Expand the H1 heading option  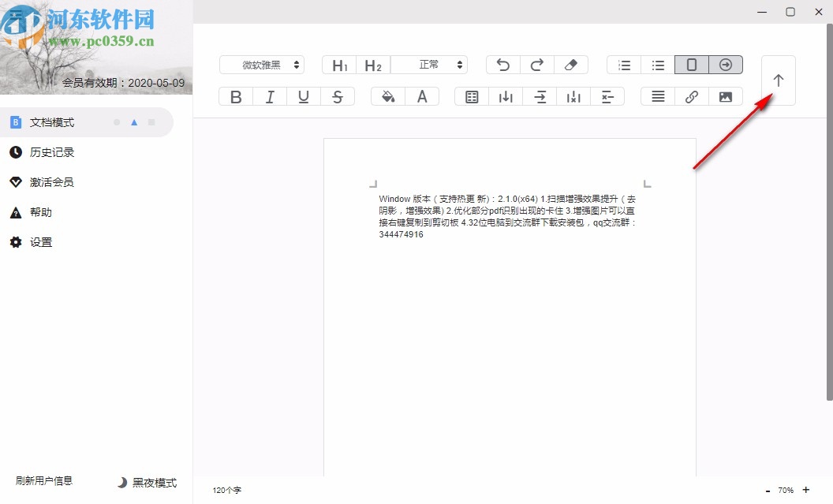click(338, 64)
